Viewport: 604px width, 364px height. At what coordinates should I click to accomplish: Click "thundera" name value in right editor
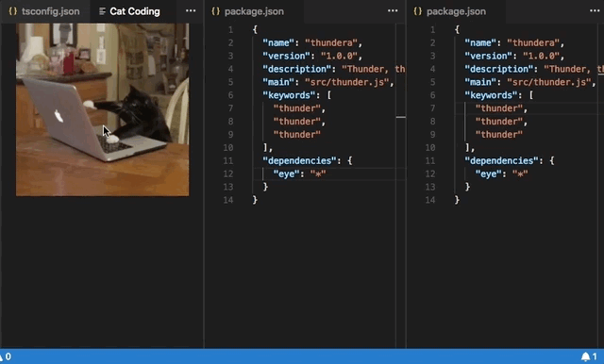(533, 42)
